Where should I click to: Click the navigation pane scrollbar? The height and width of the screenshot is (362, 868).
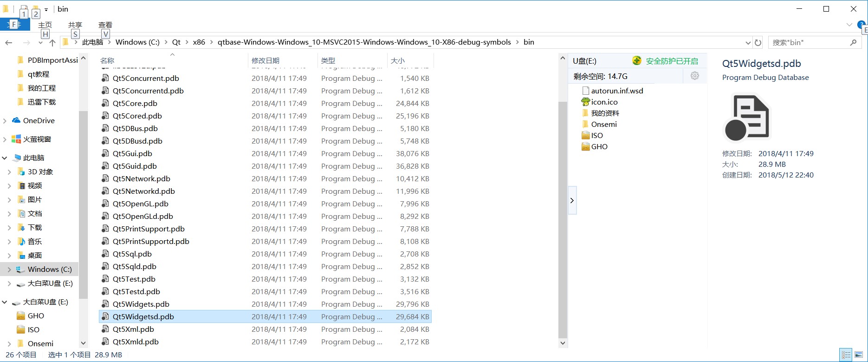point(84,204)
